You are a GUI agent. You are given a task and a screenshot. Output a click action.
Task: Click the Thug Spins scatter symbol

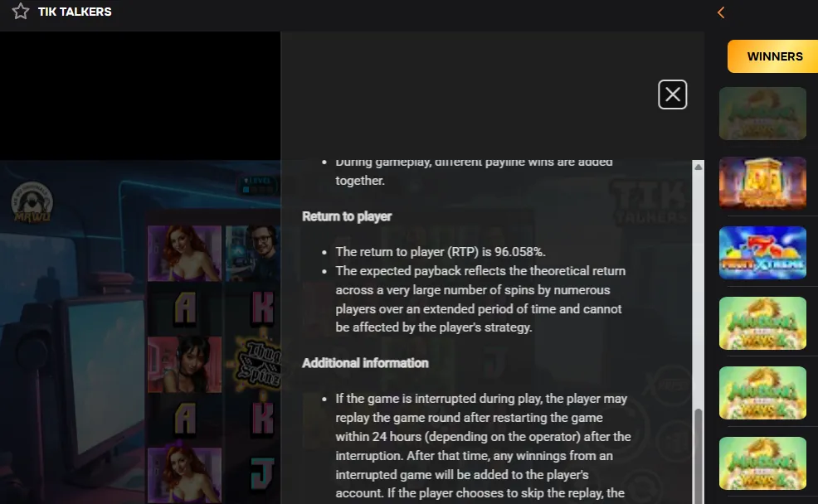point(256,364)
